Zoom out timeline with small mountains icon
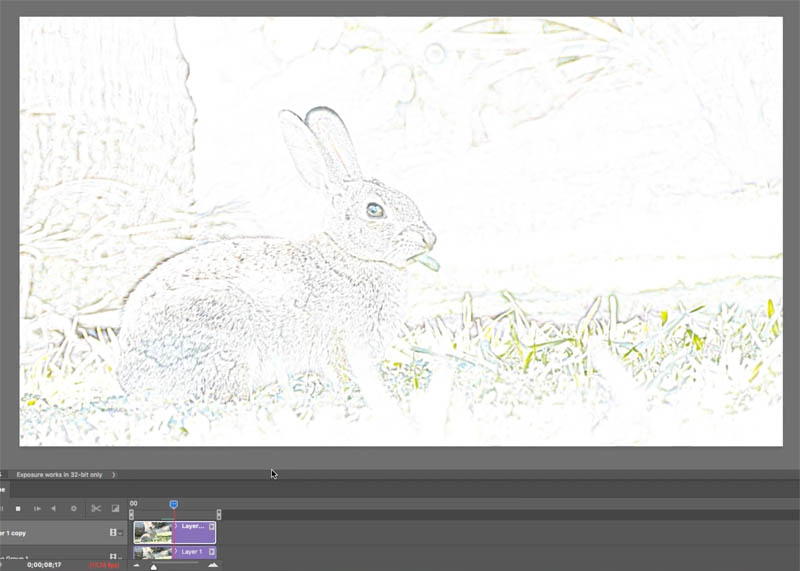The image size is (800, 571). coord(136,565)
